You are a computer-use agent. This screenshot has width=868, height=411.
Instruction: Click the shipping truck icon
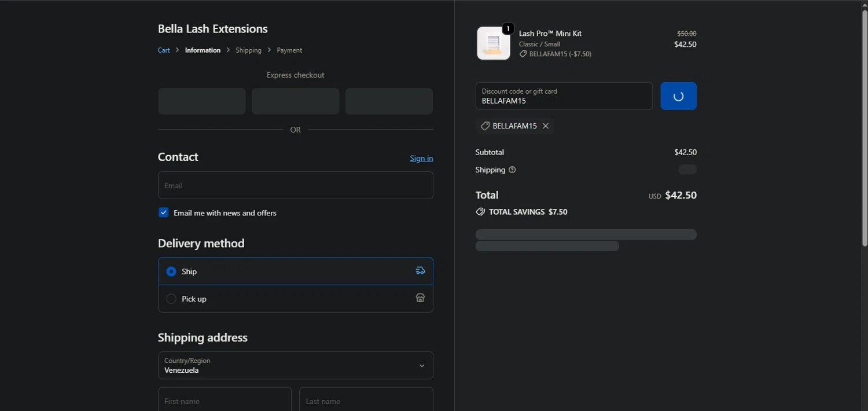pos(421,271)
